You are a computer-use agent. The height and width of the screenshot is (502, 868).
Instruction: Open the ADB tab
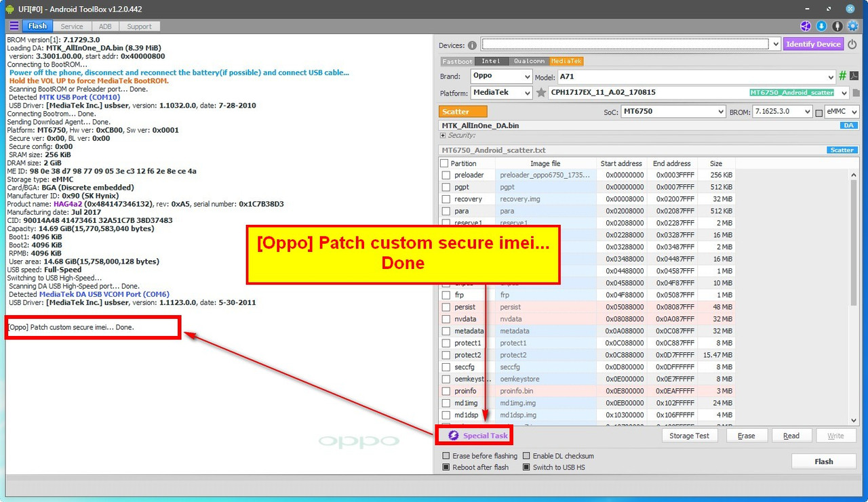[x=105, y=26]
